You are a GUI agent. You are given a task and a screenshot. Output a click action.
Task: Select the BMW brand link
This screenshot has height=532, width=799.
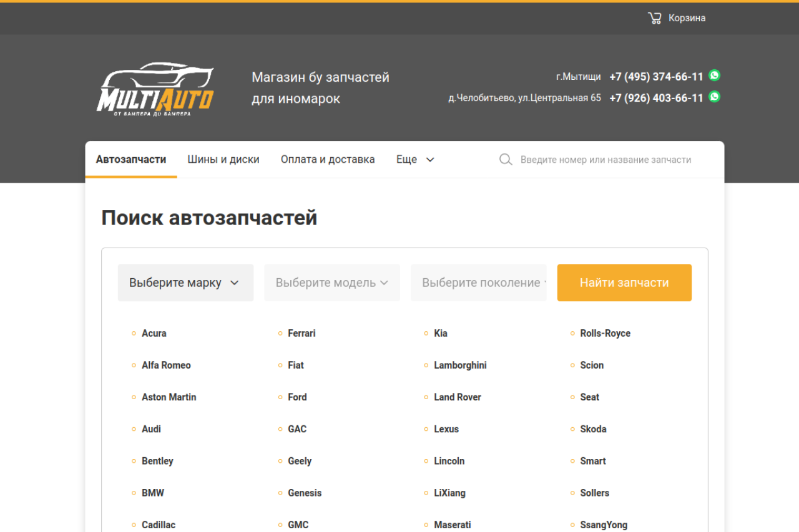pos(153,493)
